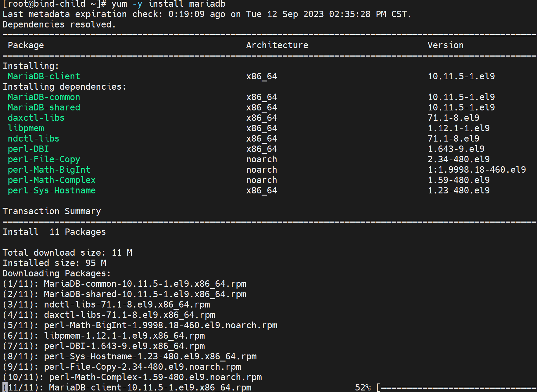Click the Installed size 95 M line
The image size is (537, 392).
pos(54,263)
